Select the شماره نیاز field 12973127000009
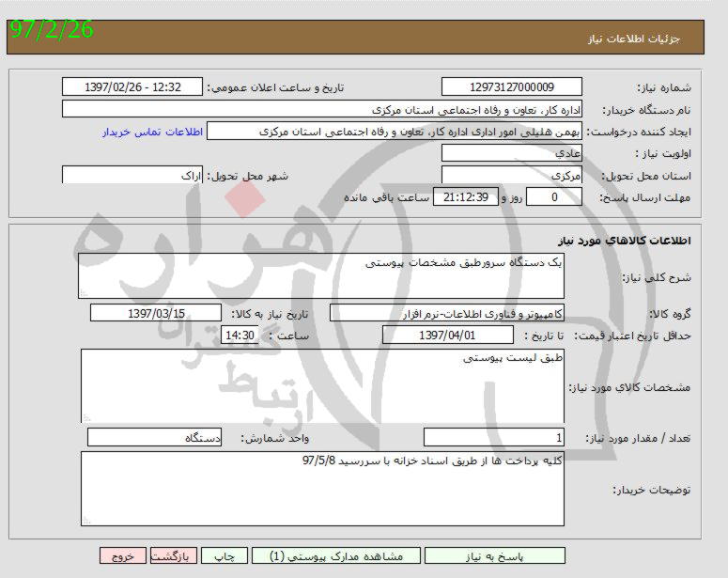Image resolution: width=728 pixels, height=578 pixels. pos(512,86)
